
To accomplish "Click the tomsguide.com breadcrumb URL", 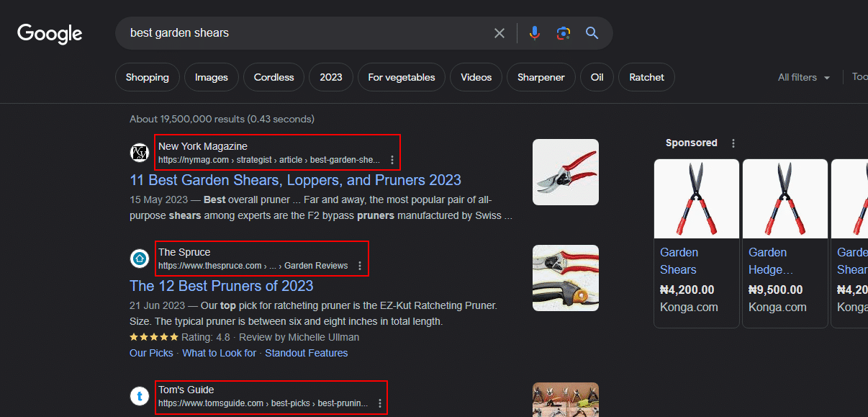I will tap(263, 403).
